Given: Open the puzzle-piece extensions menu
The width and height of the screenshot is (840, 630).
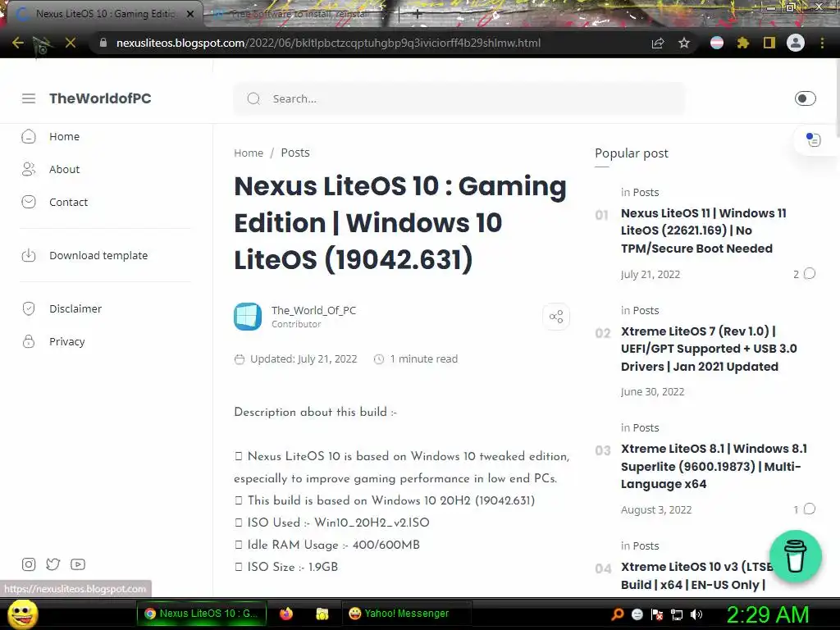Looking at the screenshot, I should click(x=743, y=43).
